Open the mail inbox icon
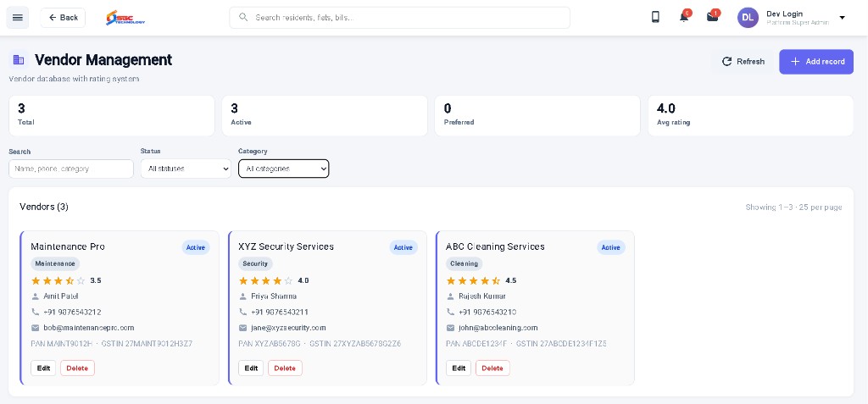 (x=712, y=17)
